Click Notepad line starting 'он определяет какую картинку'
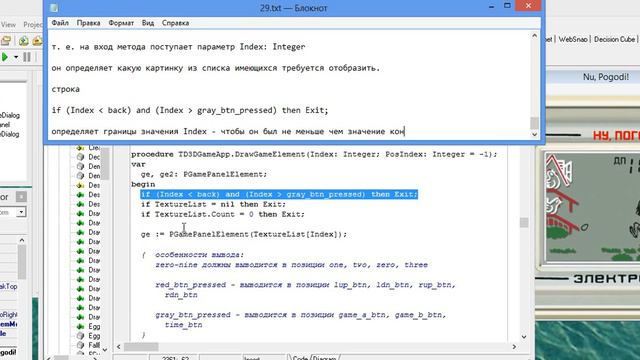This screenshot has height=360, width=640. pos(216,68)
